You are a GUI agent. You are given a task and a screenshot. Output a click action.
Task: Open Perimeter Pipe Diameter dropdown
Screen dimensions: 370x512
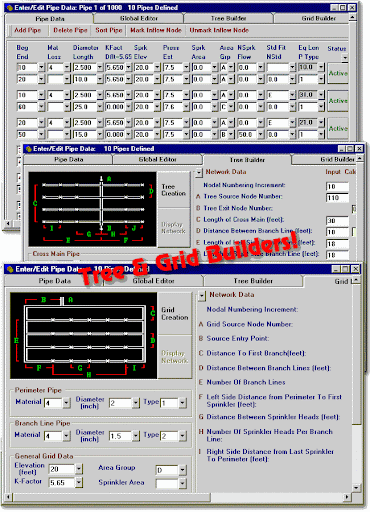(135, 403)
